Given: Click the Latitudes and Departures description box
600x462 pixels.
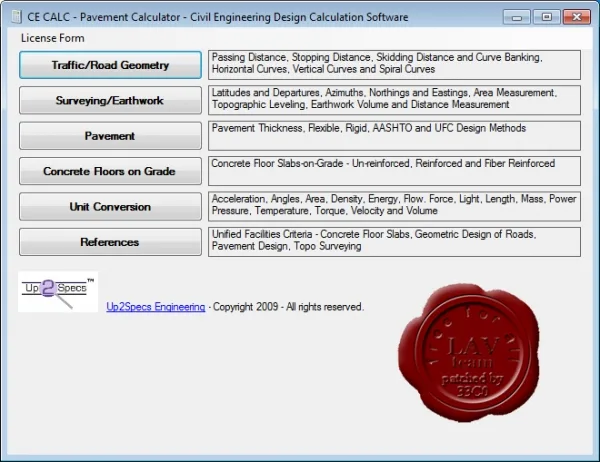Looking at the screenshot, I should click(394, 100).
